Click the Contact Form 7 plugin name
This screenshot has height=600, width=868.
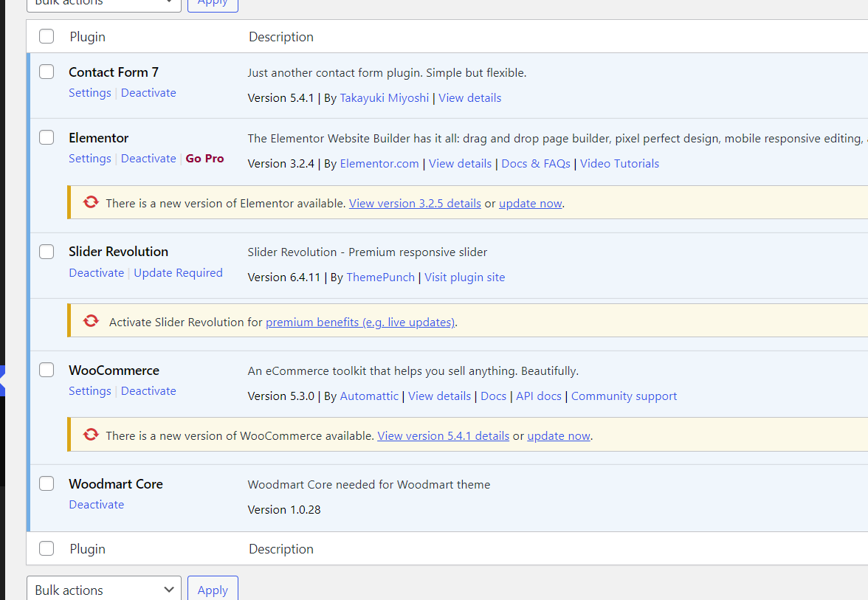(x=114, y=72)
